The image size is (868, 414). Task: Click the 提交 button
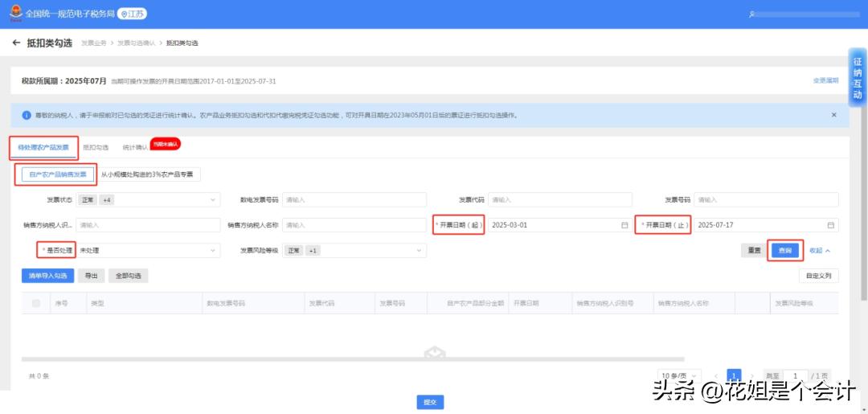tap(430, 403)
